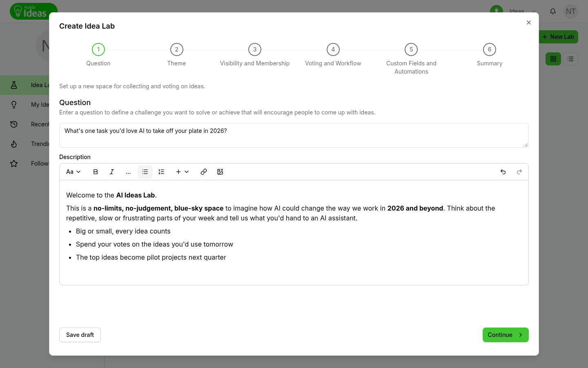Close the Create Idea Lab dialog

pos(529,22)
